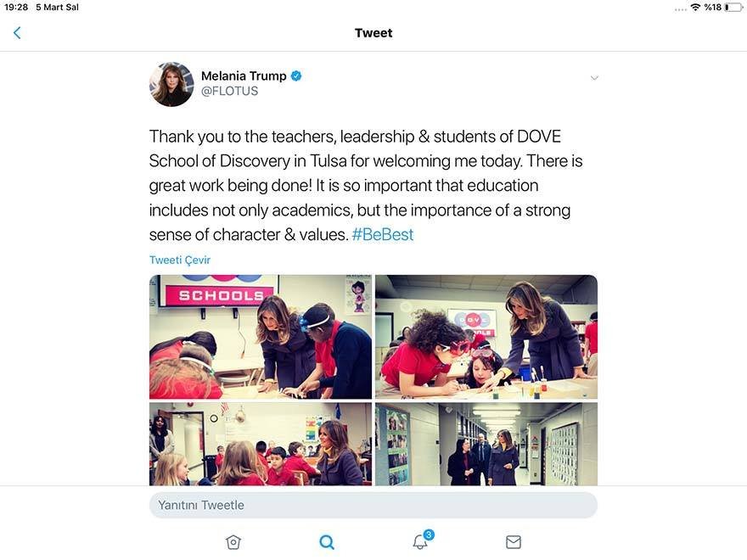Screen dimensions: 747x560
Task: Tap the notification count badge
Action: (429, 535)
